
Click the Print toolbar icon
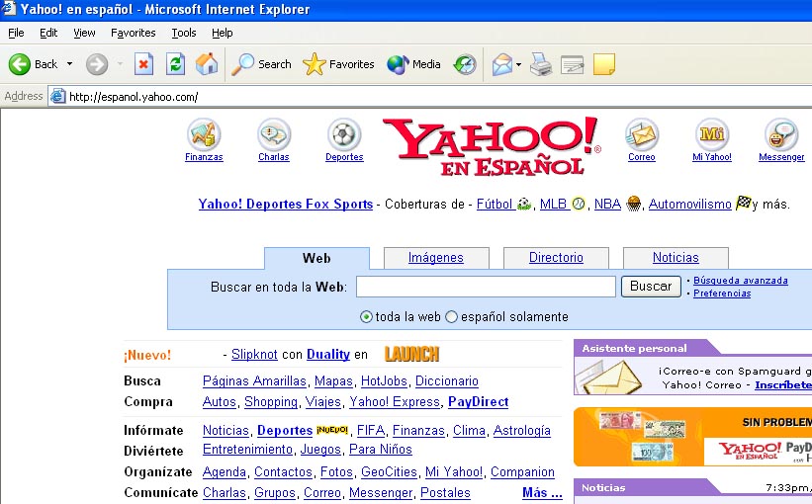540,64
